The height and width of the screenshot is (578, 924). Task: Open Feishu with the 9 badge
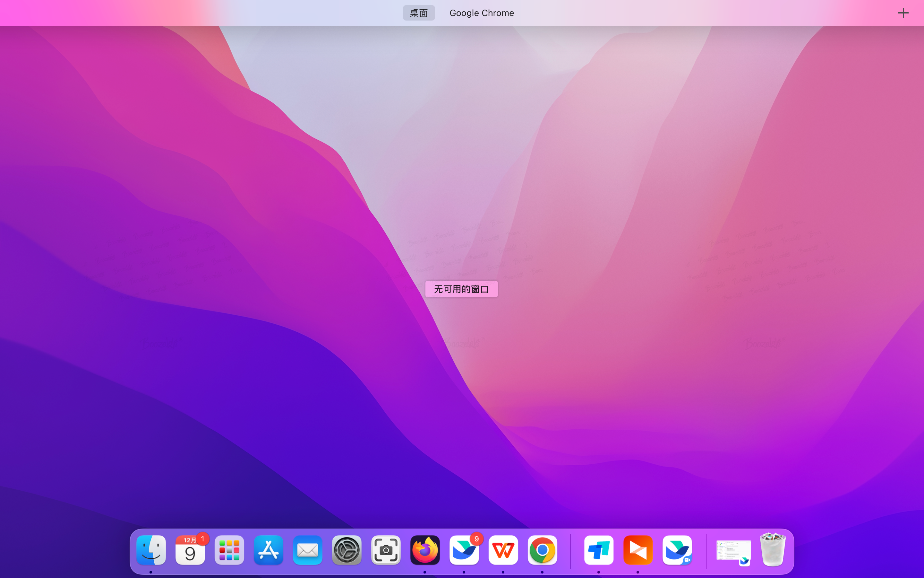coord(464,550)
